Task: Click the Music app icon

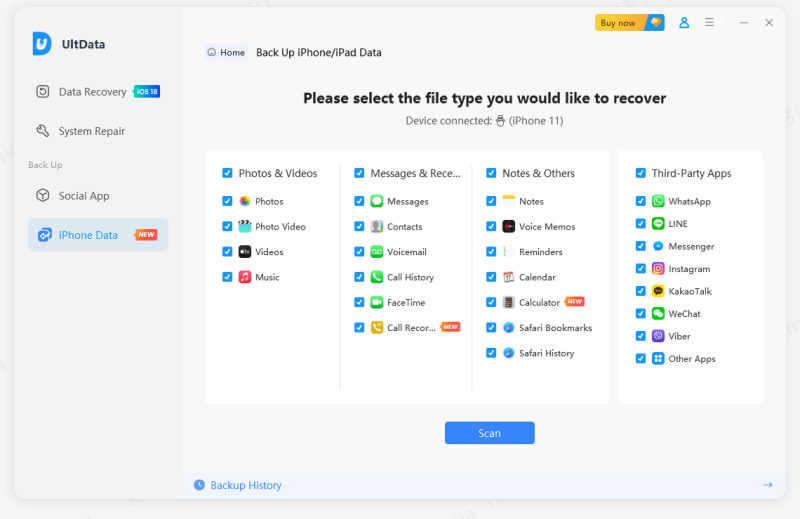Action: tap(245, 277)
